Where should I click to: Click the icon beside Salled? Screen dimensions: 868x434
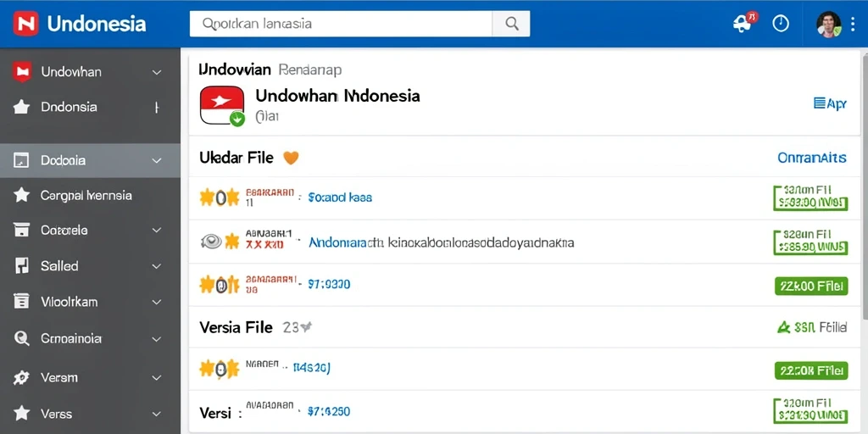[21, 265]
